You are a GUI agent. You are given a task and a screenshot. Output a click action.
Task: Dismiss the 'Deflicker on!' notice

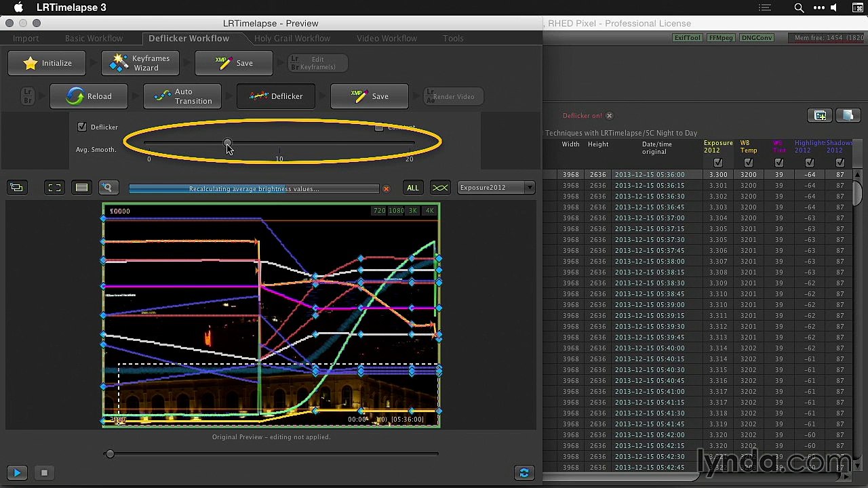pyautogui.click(x=609, y=116)
